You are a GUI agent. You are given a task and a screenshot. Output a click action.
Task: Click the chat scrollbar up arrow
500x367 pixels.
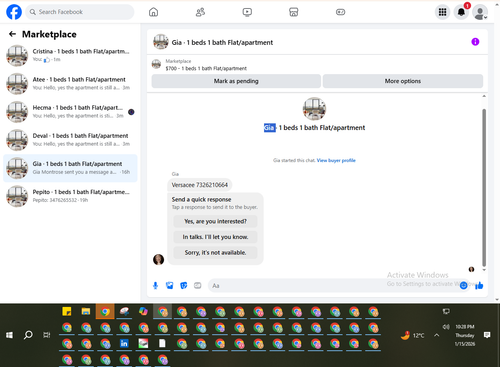484,96
